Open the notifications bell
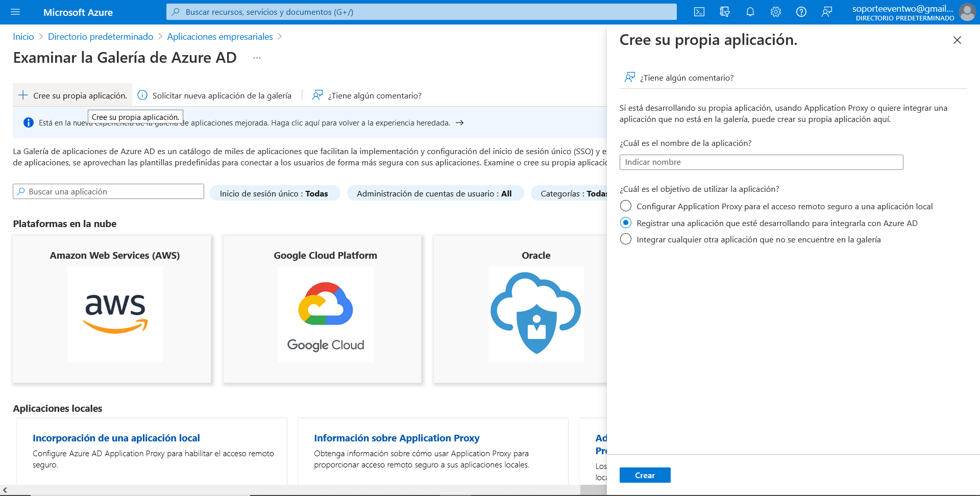 click(750, 12)
